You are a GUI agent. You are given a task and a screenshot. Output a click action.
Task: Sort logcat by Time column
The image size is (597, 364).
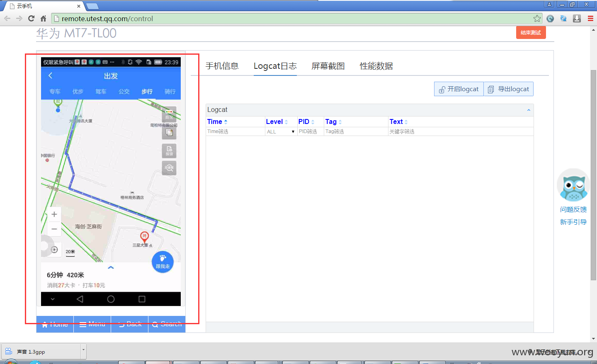point(217,121)
